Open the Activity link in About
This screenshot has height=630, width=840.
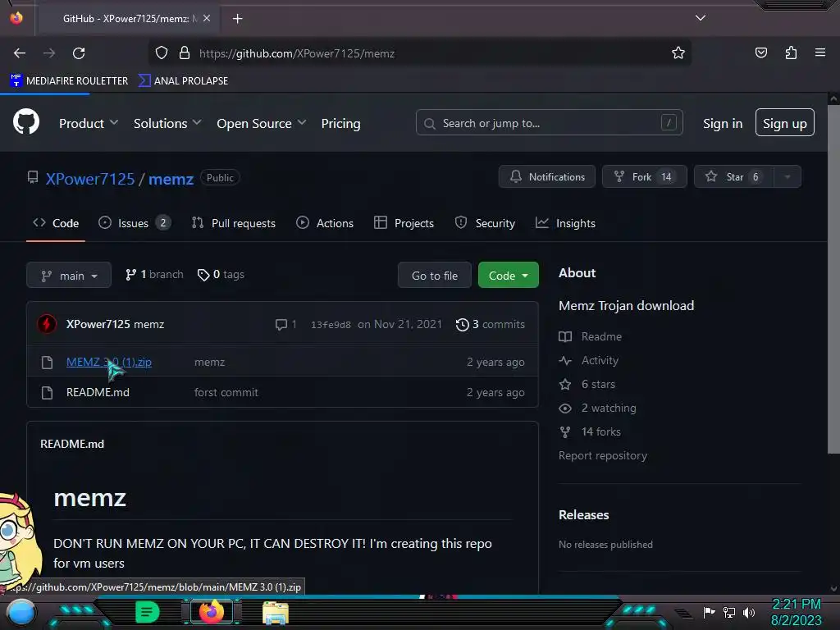tap(589, 361)
